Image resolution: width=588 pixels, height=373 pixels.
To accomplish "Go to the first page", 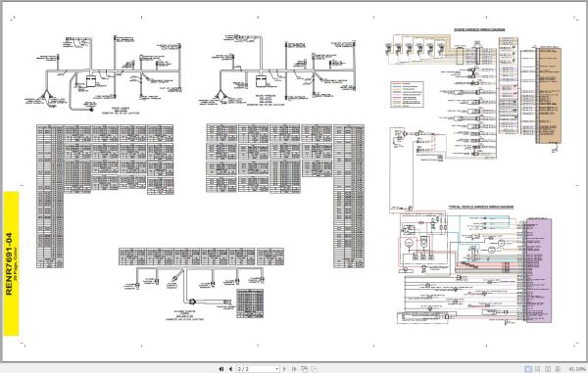I will (221, 369).
